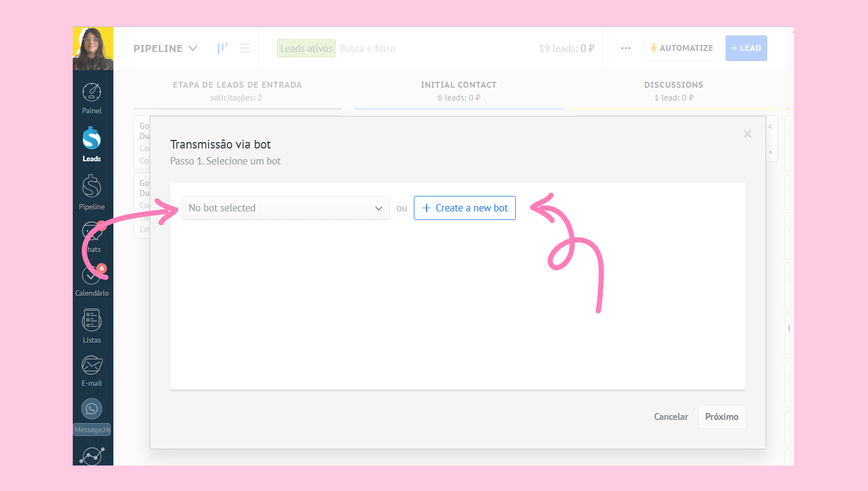Switch to pipeline column view icon
This screenshot has width=868, height=491.
[222, 48]
